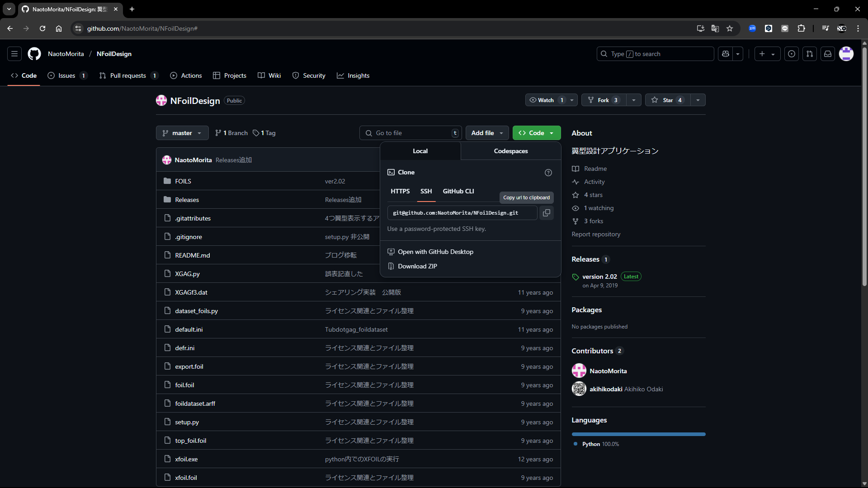Star the NFoilDesign repository
This screenshot has width=868, height=488.
click(668, 100)
